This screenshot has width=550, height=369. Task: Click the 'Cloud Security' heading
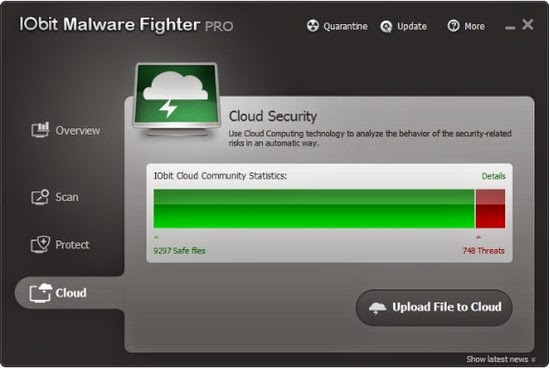point(273,116)
